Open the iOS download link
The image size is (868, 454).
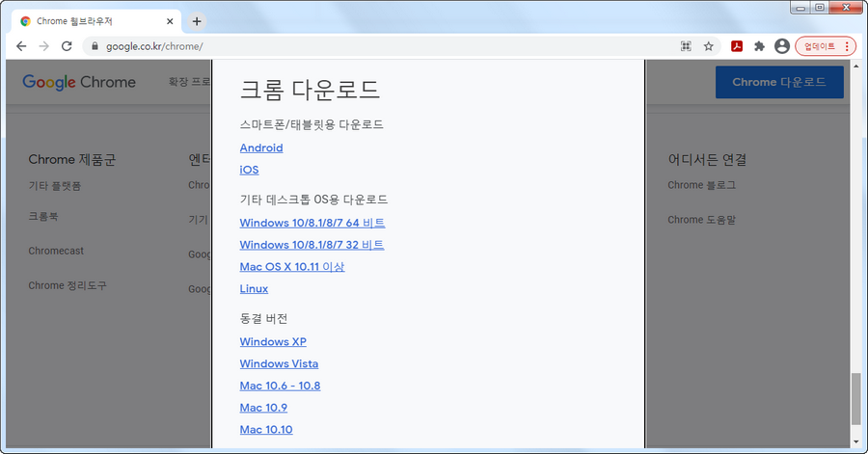[249, 170]
